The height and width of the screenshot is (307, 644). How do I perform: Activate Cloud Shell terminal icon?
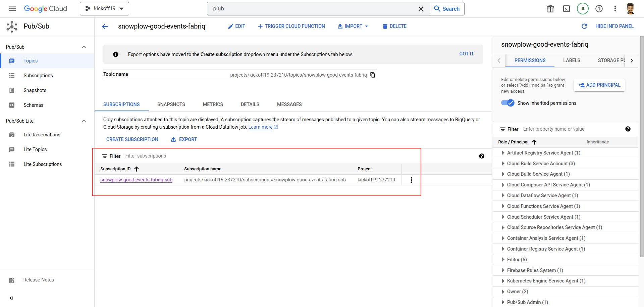coord(567,9)
